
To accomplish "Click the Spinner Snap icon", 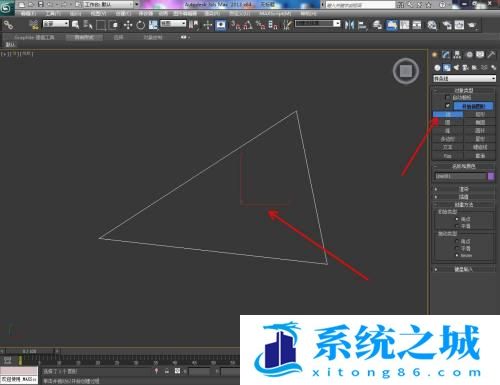I will click(273, 25).
